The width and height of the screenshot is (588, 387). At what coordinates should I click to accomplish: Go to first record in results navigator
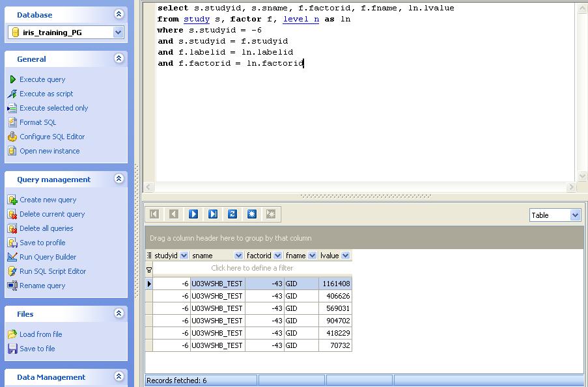pos(154,214)
